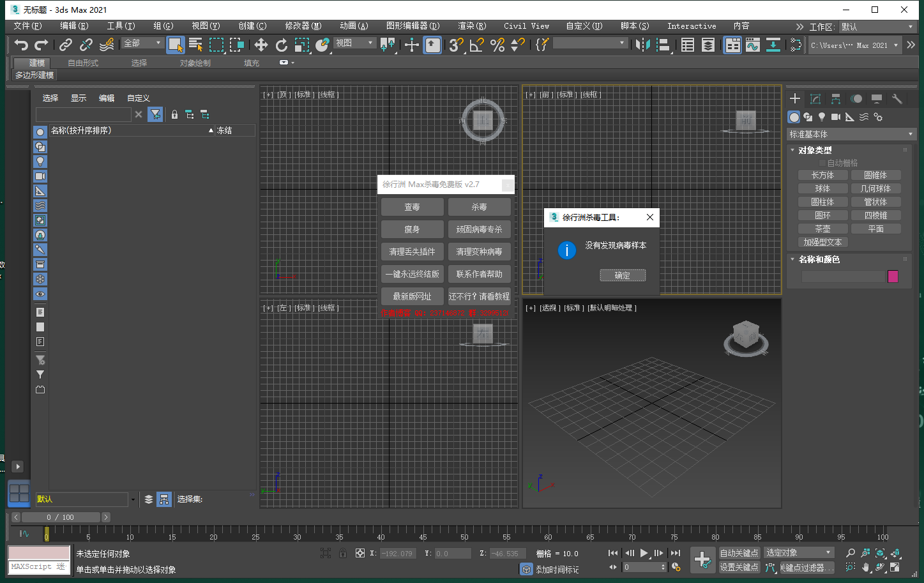Viewport: 924px width, 583px height.
Task: Toggle Percent Snap in toolbar
Action: pos(497,45)
